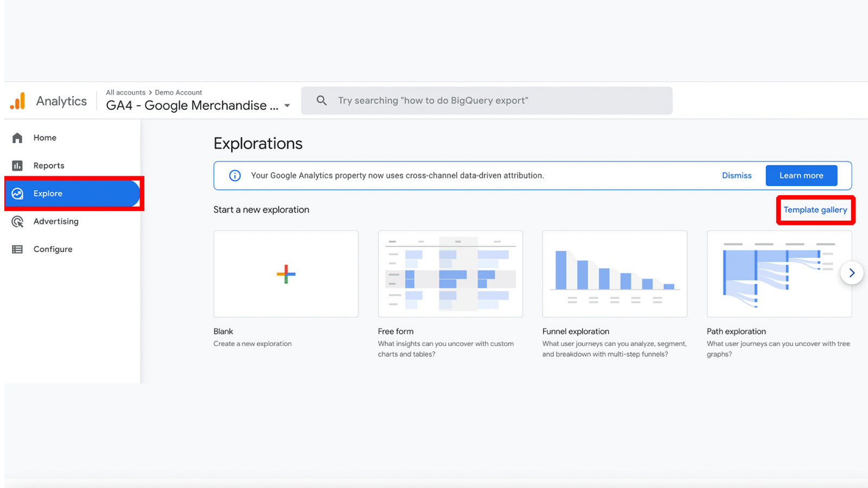Click the Funnel description about multi-step funnels
This screenshot has height=488, width=868.
point(614,349)
